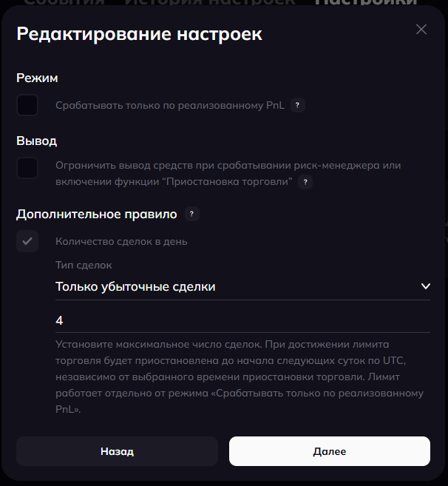Click the "Срабатывать только по реализованному PnL" label

[x=170, y=105]
